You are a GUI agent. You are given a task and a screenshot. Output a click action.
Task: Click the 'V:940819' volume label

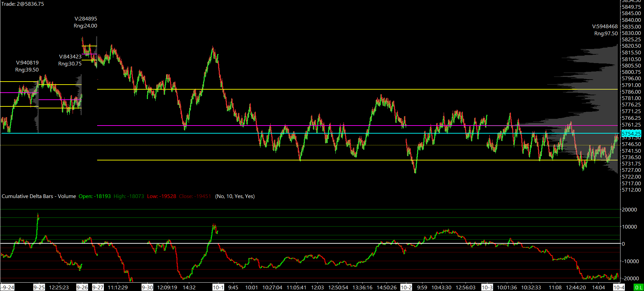[x=27, y=63]
